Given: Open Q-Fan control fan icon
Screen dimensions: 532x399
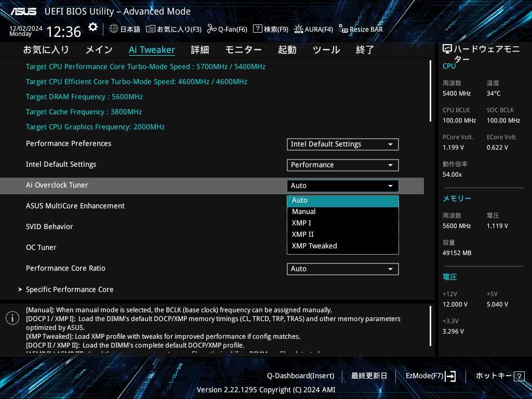Looking at the screenshot, I should click(x=212, y=29).
